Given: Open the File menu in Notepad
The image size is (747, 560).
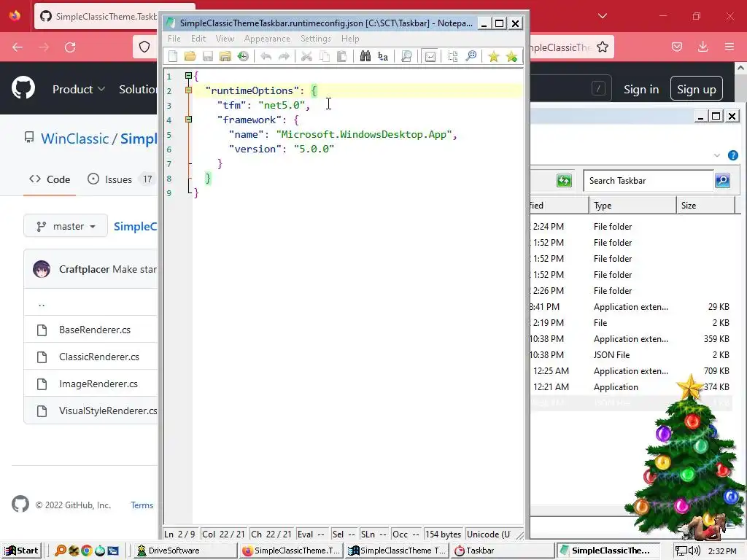Looking at the screenshot, I should (x=174, y=39).
